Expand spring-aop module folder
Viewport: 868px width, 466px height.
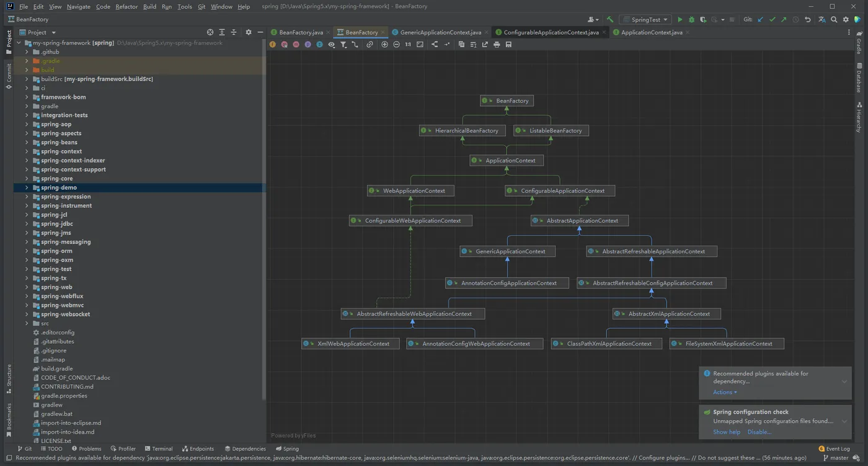tap(27, 124)
